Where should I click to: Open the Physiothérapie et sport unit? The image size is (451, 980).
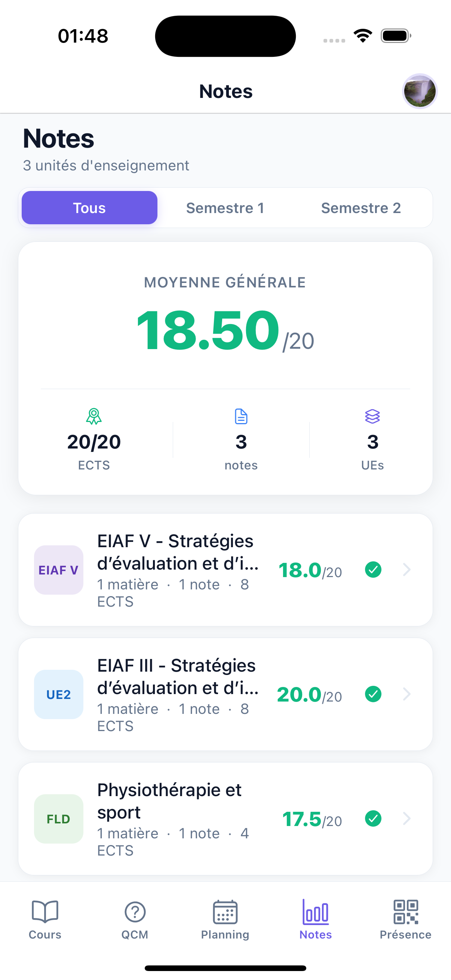(x=169, y=801)
